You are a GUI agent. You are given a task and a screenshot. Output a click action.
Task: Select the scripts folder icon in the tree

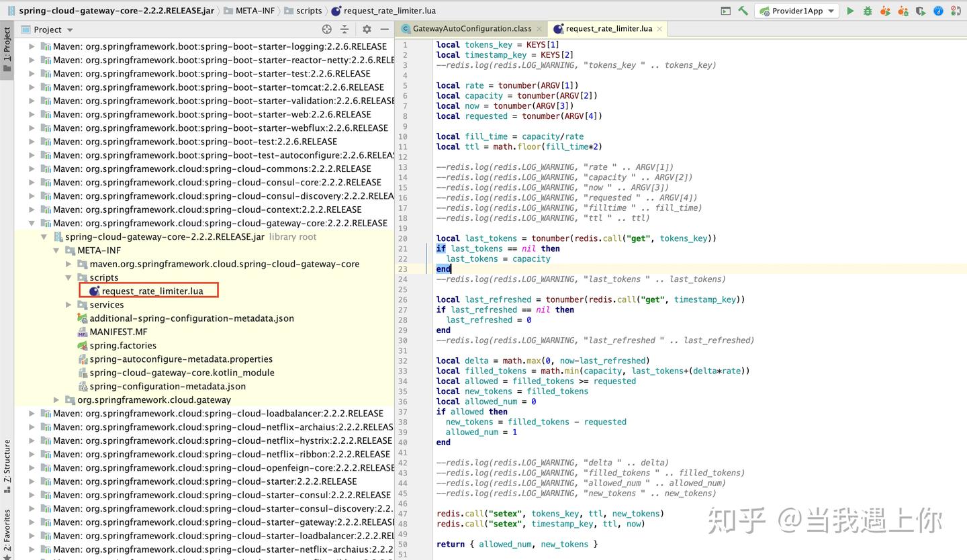(x=83, y=277)
